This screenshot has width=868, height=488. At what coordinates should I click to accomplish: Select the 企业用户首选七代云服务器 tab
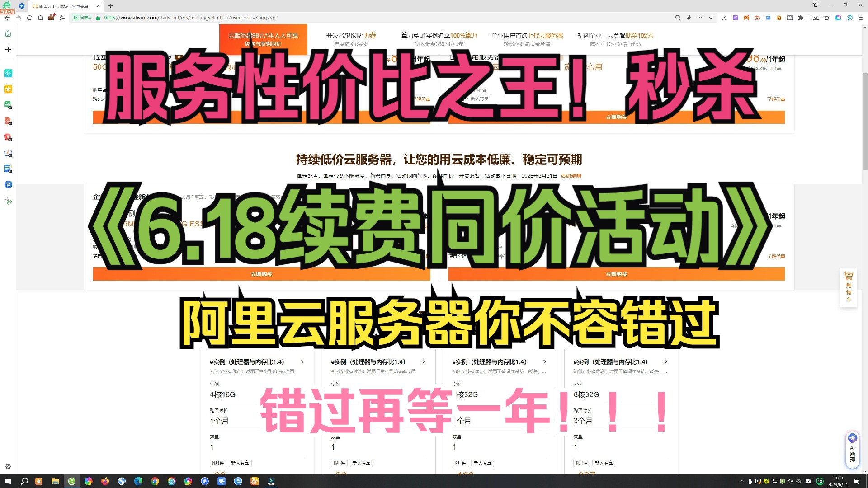tap(527, 39)
